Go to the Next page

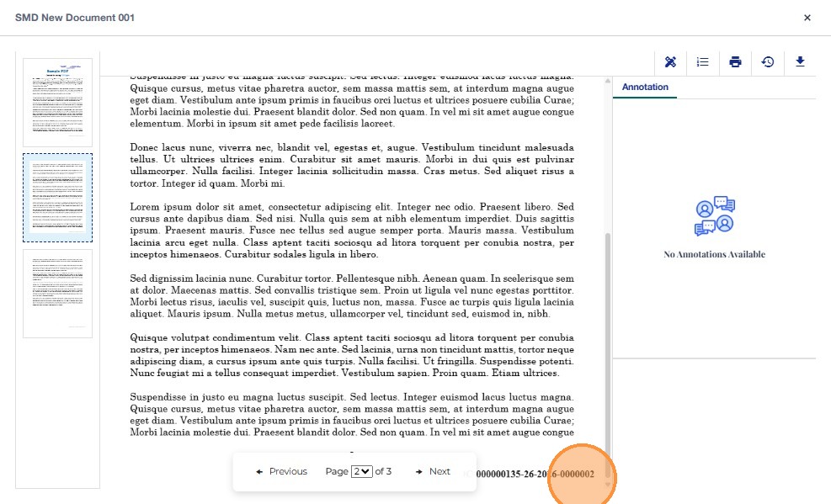point(433,471)
